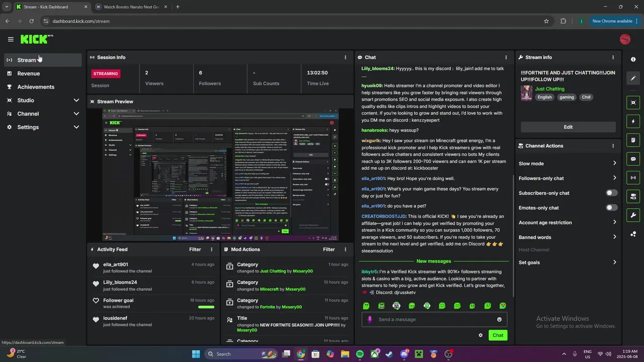Insert the first green emote
644x362 pixels.
[366, 306]
